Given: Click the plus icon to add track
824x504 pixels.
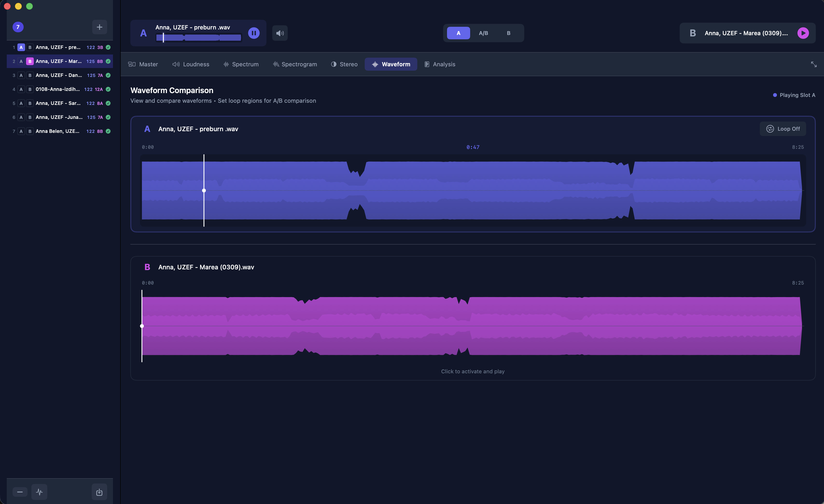Looking at the screenshot, I should coord(99,27).
